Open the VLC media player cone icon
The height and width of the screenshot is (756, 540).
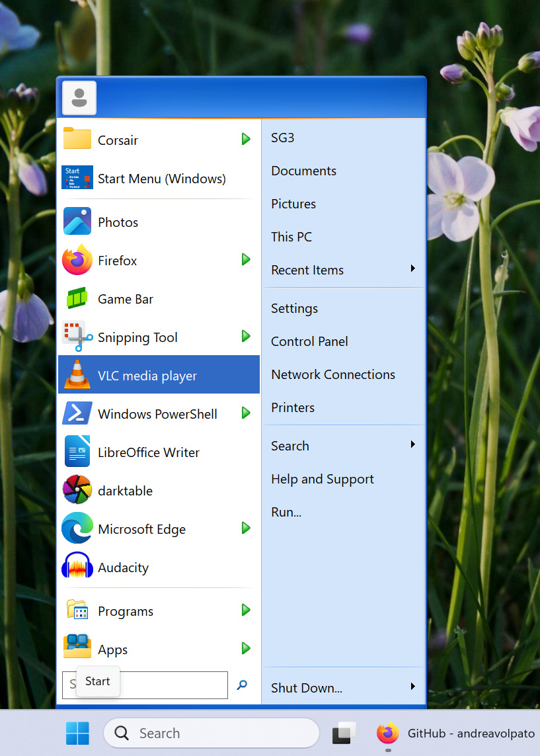tap(77, 375)
